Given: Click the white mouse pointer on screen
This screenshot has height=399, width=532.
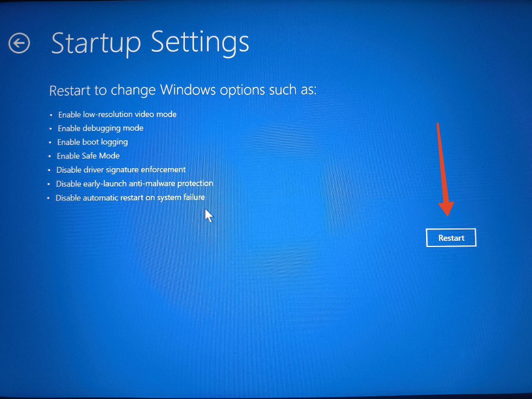Looking at the screenshot, I should pos(209,215).
